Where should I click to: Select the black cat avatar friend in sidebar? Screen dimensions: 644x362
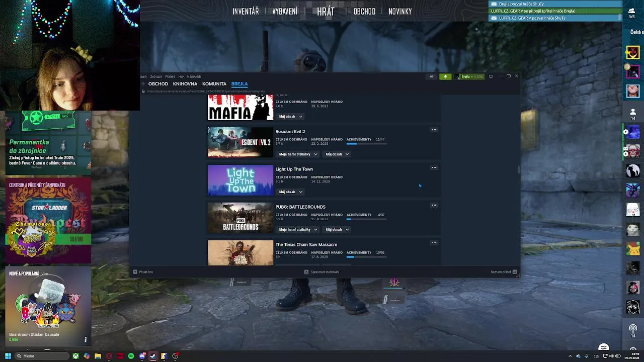pyautogui.click(x=633, y=170)
